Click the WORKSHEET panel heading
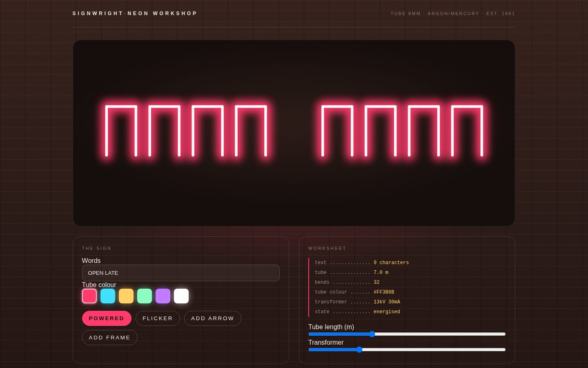This screenshot has height=368, width=588. 327,248
